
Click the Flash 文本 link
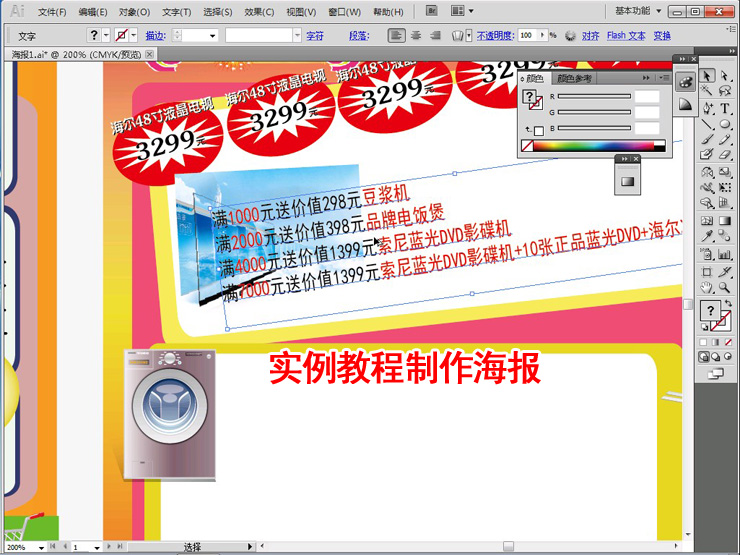(626, 36)
